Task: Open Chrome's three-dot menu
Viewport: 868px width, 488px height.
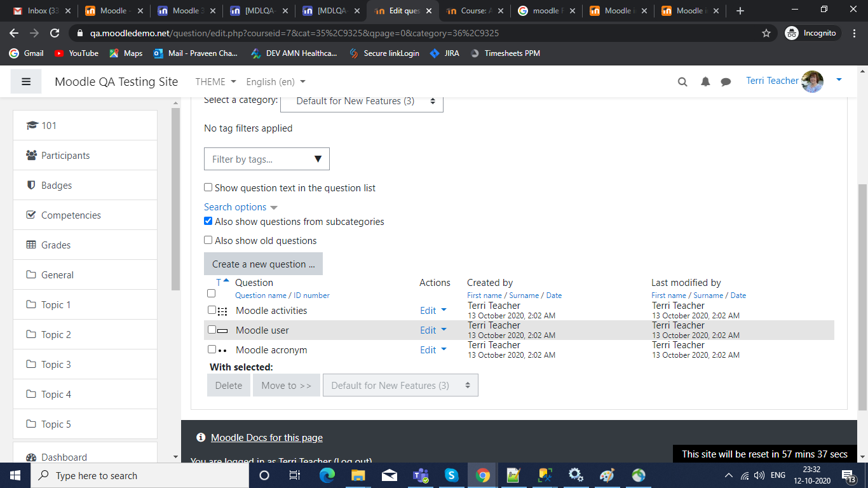Action: pyautogui.click(x=853, y=33)
